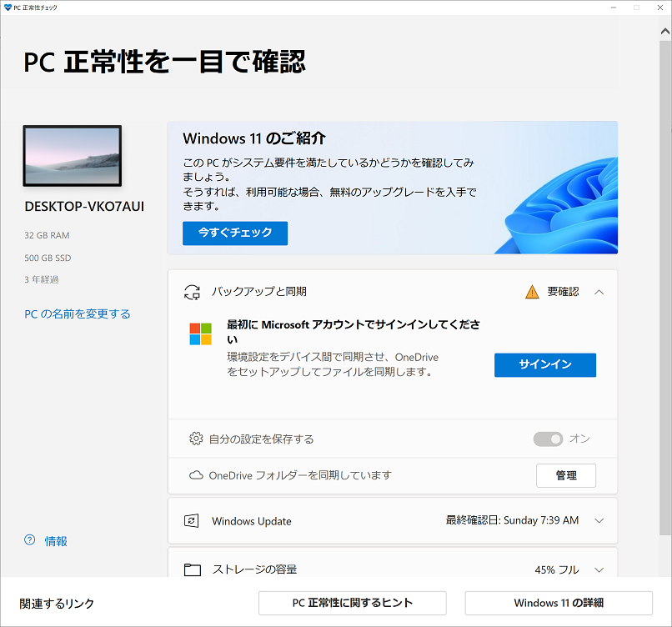Toggle the 自分の設定を保存する switch
The height and width of the screenshot is (627, 672).
tap(548, 439)
